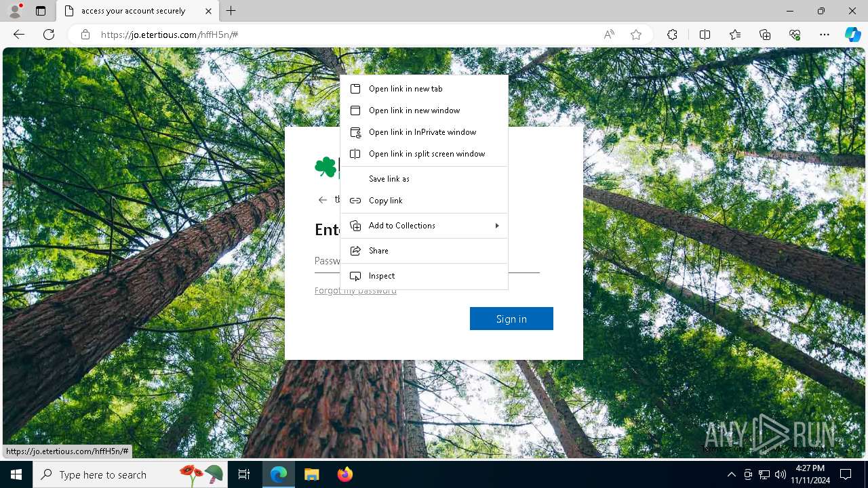This screenshot has height=488, width=868.
Task: Select Save link as
Action: click(424, 179)
